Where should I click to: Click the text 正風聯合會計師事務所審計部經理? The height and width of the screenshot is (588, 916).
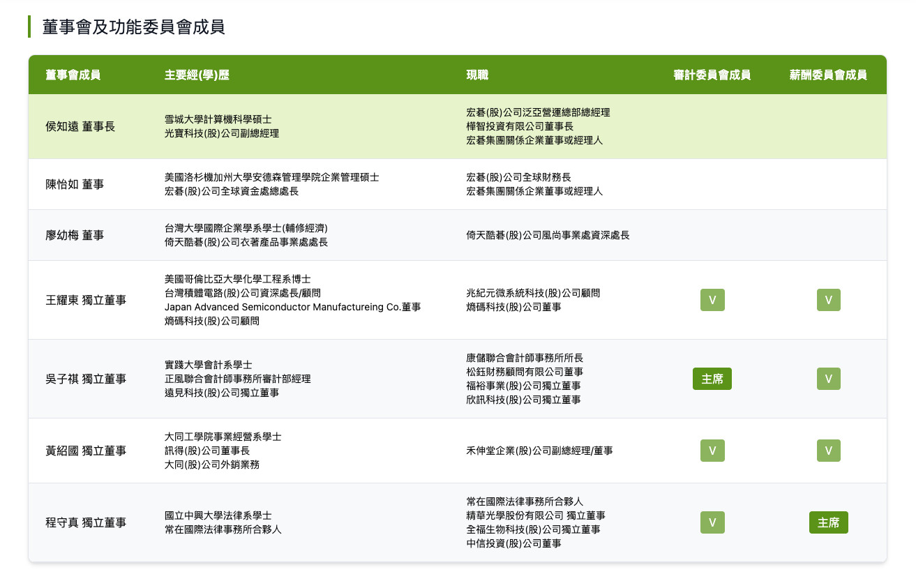tap(238, 379)
